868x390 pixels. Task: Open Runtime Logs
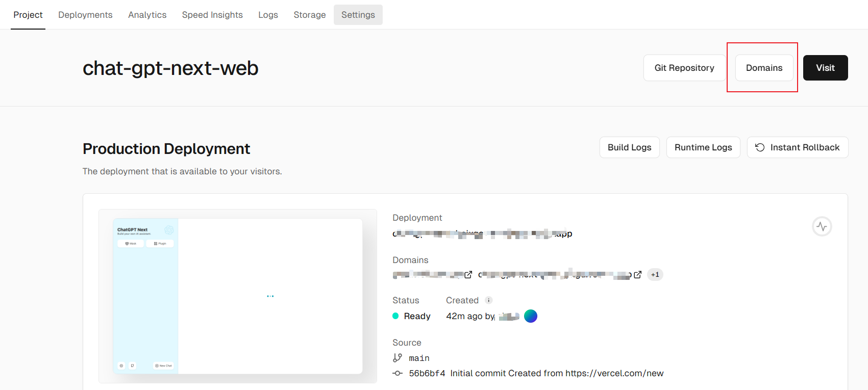703,147
